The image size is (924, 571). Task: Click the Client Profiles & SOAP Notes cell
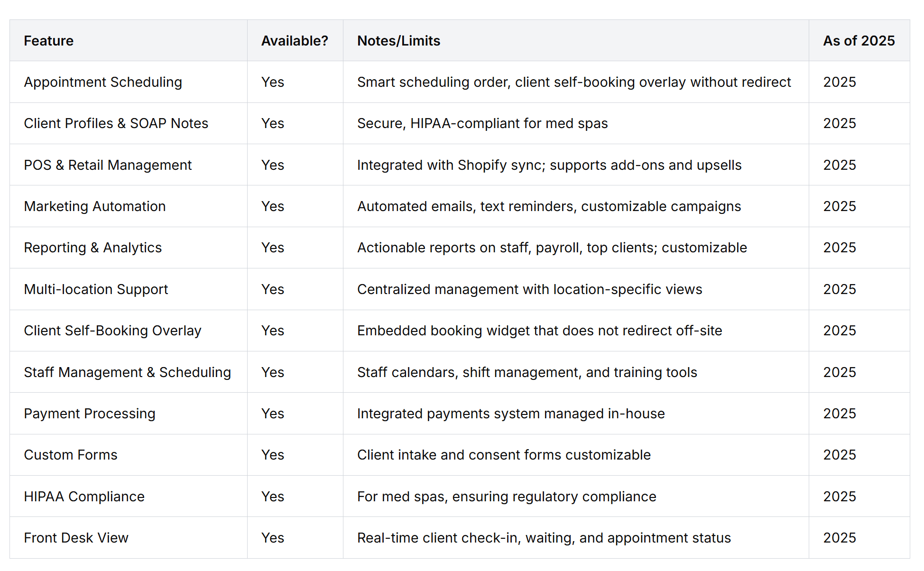(116, 123)
